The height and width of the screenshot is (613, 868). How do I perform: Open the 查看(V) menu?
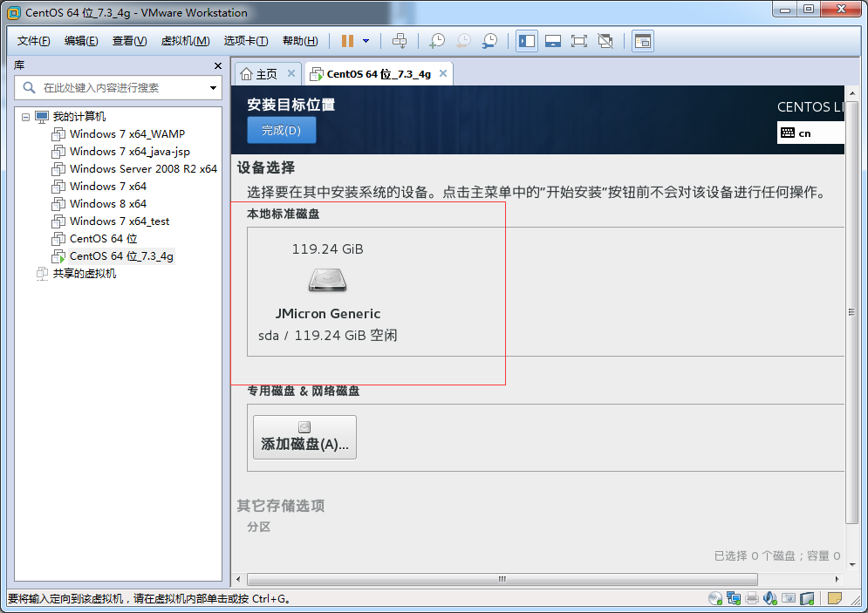tap(129, 41)
